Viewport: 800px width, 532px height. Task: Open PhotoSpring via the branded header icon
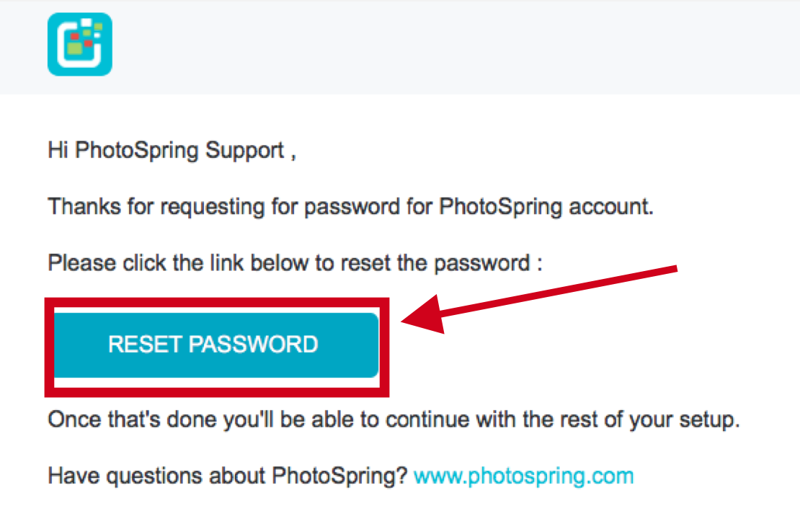click(x=79, y=43)
